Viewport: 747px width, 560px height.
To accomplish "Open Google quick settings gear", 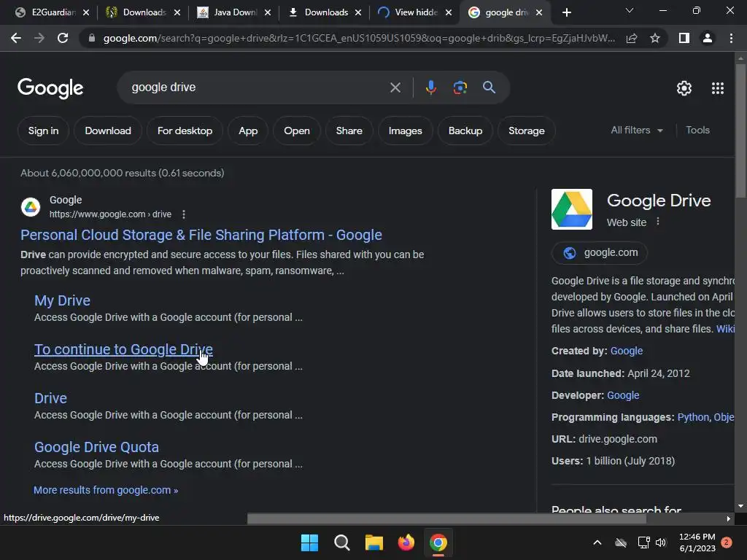I will pos(684,88).
